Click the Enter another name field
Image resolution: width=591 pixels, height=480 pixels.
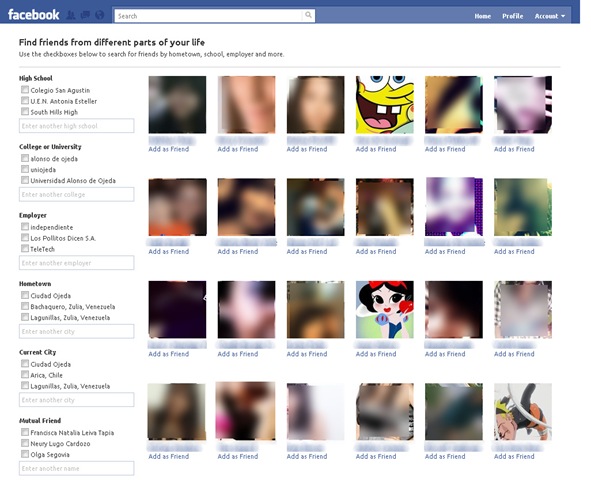tap(77, 469)
